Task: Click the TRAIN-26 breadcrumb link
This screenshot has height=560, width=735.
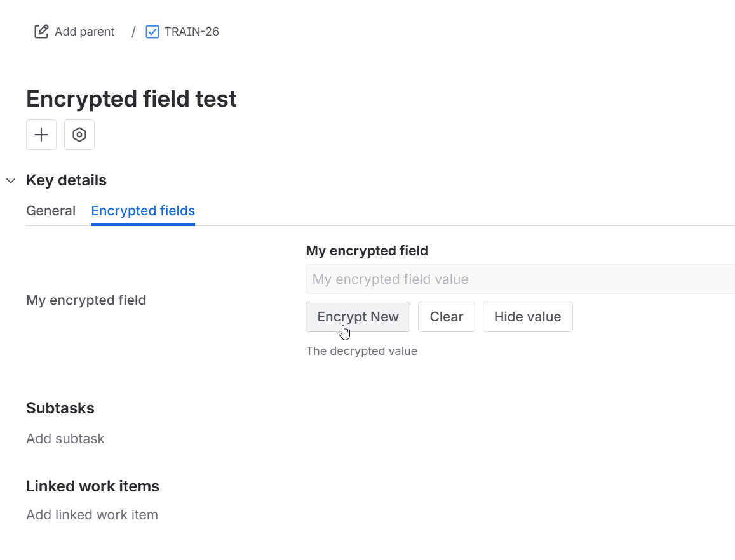Action: (x=191, y=31)
